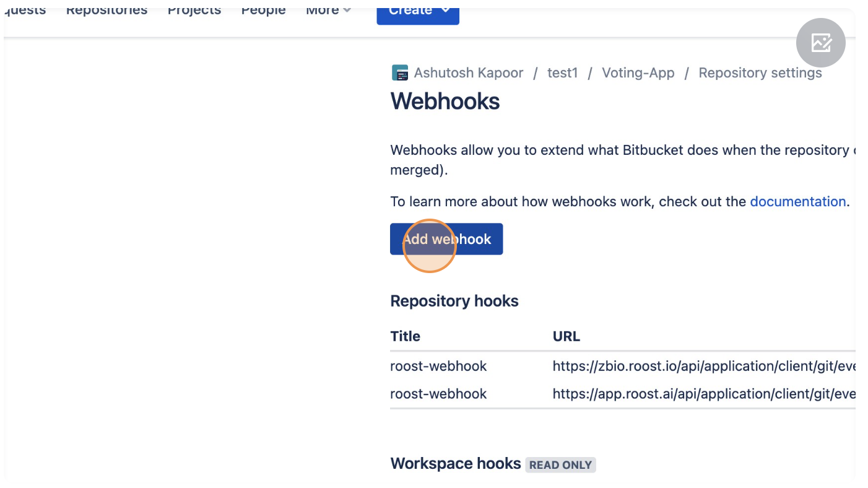The image size is (868, 488).
Task: Open the Voting-App breadcrumb link
Action: point(638,73)
